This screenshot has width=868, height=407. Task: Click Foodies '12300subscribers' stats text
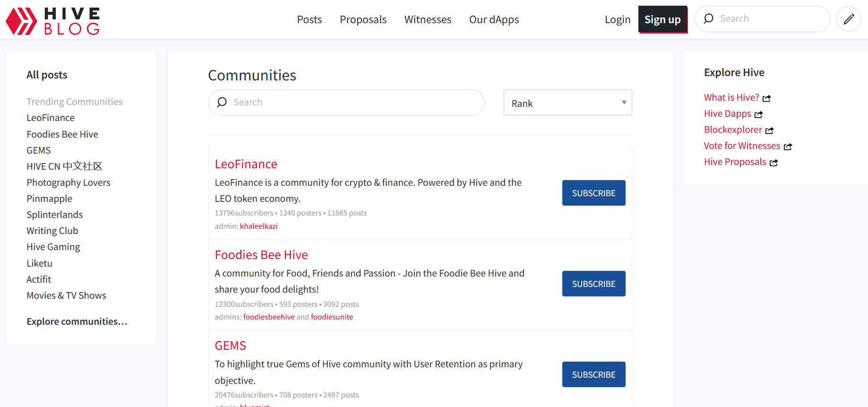coord(244,304)
